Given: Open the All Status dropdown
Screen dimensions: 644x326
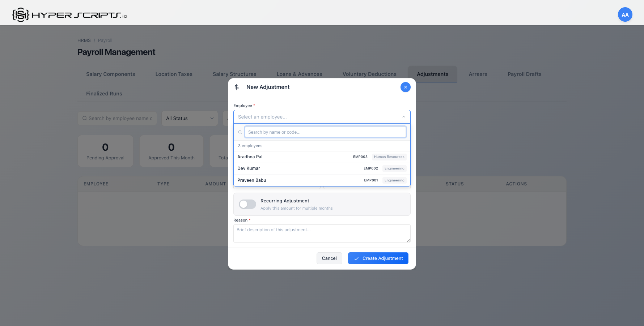Looking at the screenshot, I should pyautogui.click(x=190, y=118).
